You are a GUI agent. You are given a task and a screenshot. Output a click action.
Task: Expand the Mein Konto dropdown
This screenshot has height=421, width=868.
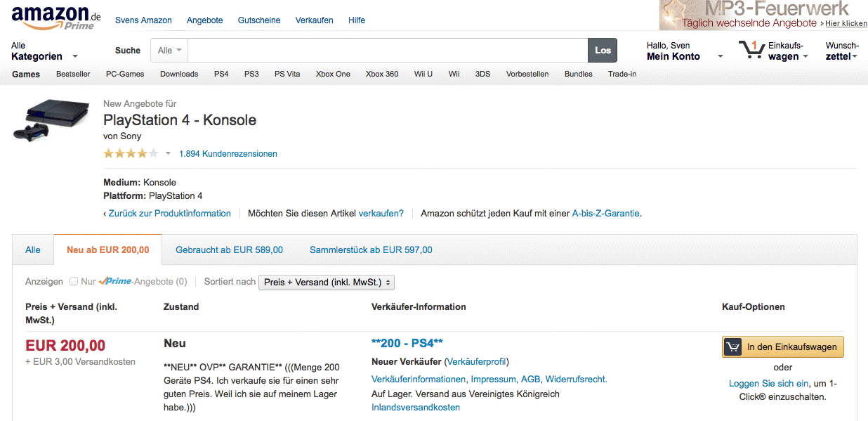(685, 51)
